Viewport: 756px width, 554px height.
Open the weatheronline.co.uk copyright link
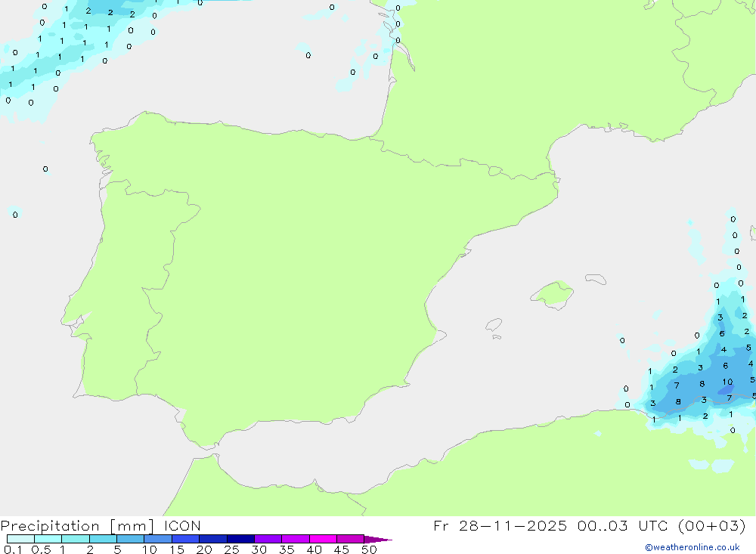[692, 547]
